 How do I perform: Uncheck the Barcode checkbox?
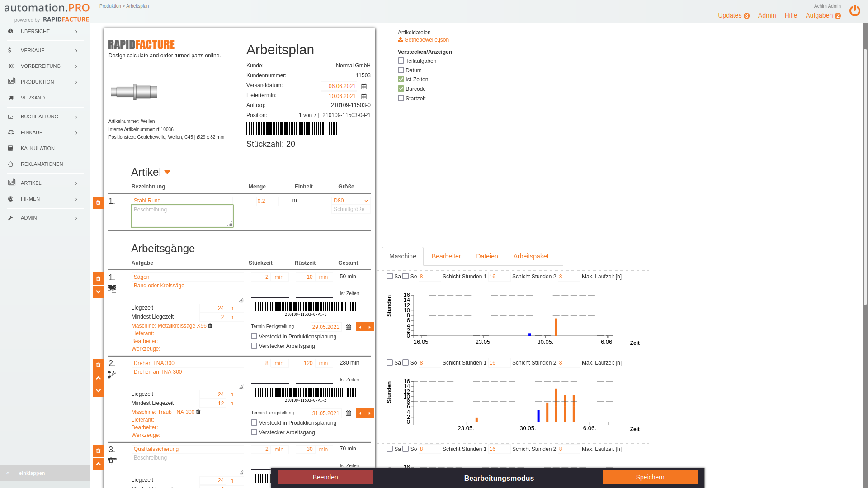[401, 89]
